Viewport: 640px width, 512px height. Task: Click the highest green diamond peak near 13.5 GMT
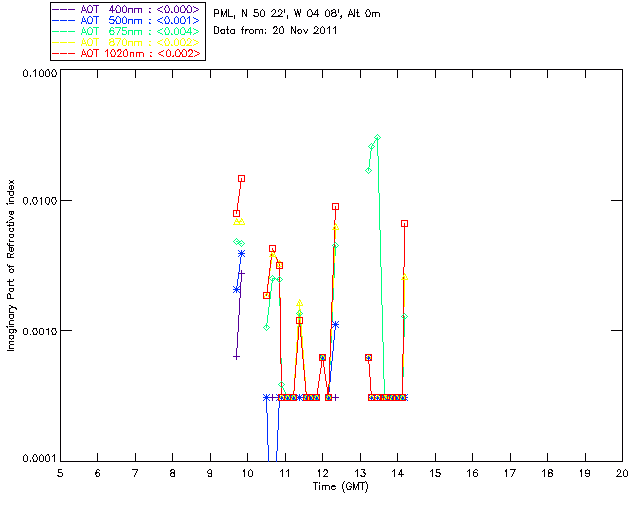click(378, 138)
